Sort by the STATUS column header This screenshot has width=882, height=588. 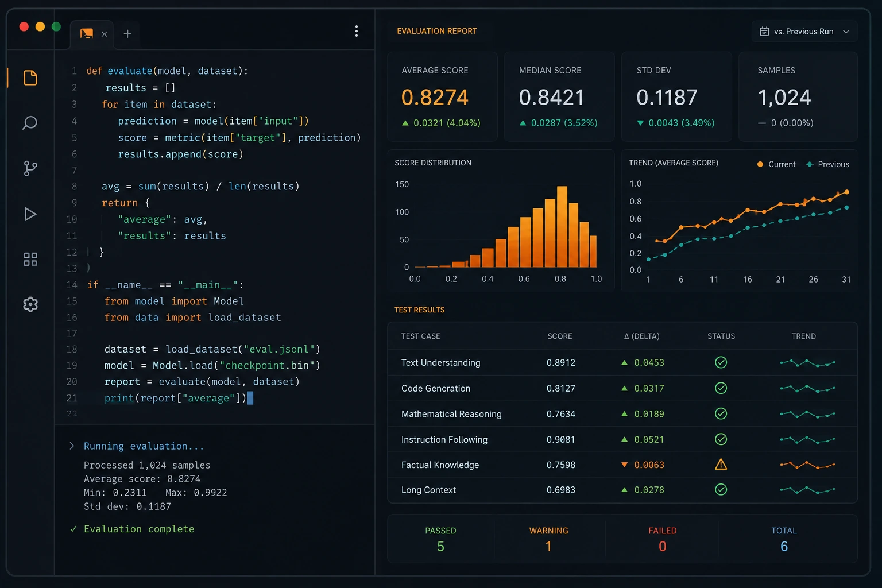coord(721,336)
